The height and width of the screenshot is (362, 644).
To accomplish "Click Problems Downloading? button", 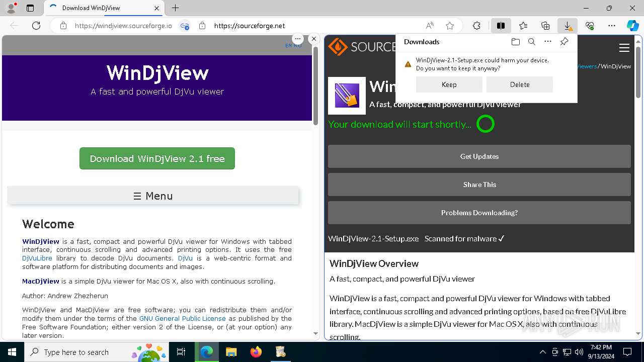I will click(479, 213).
